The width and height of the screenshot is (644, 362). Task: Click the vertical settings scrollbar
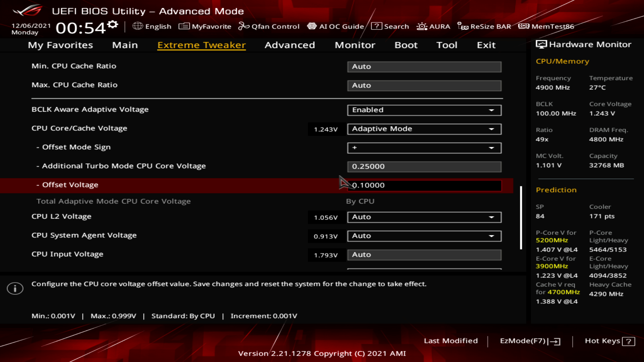pos(521,218)
